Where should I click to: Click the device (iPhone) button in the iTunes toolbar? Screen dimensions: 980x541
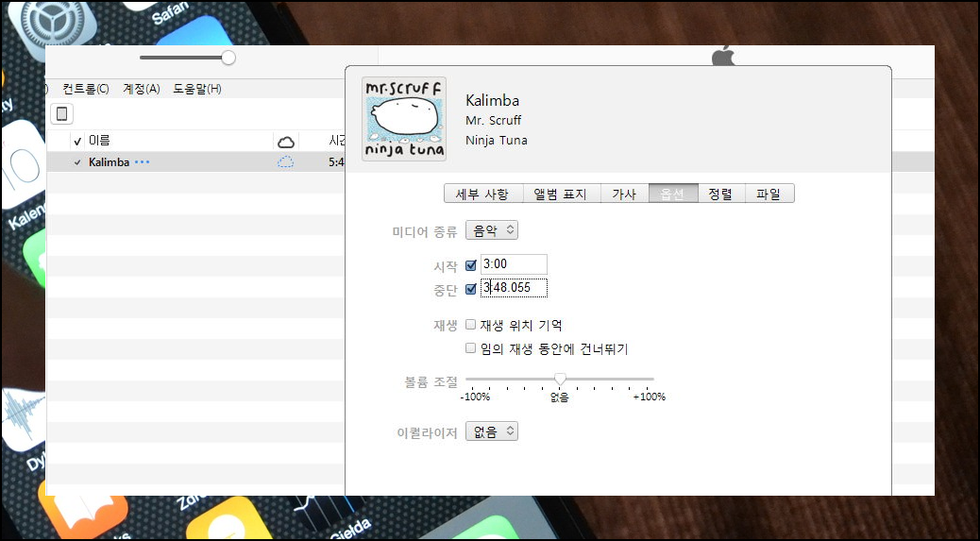61,113
